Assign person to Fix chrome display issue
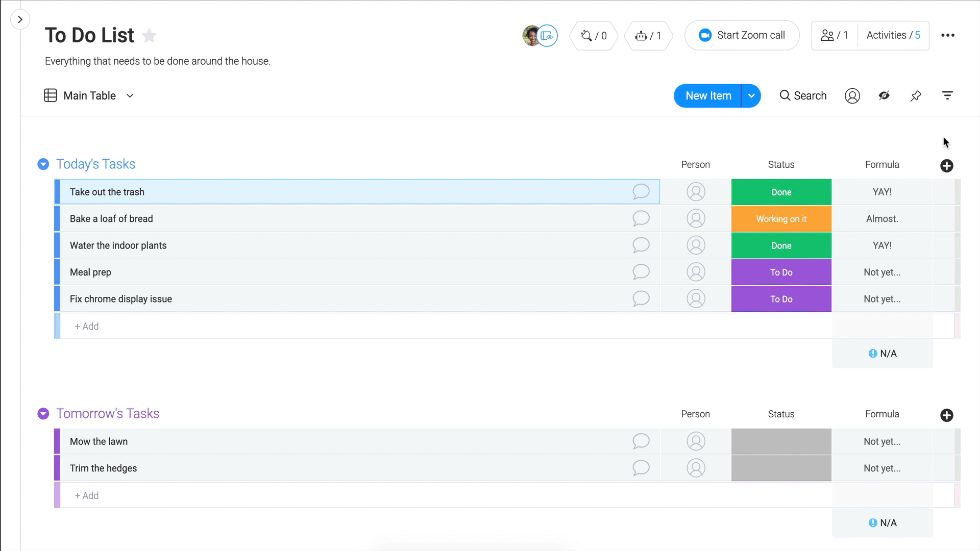This screenshot has width=980, height=551. point(696,299)
